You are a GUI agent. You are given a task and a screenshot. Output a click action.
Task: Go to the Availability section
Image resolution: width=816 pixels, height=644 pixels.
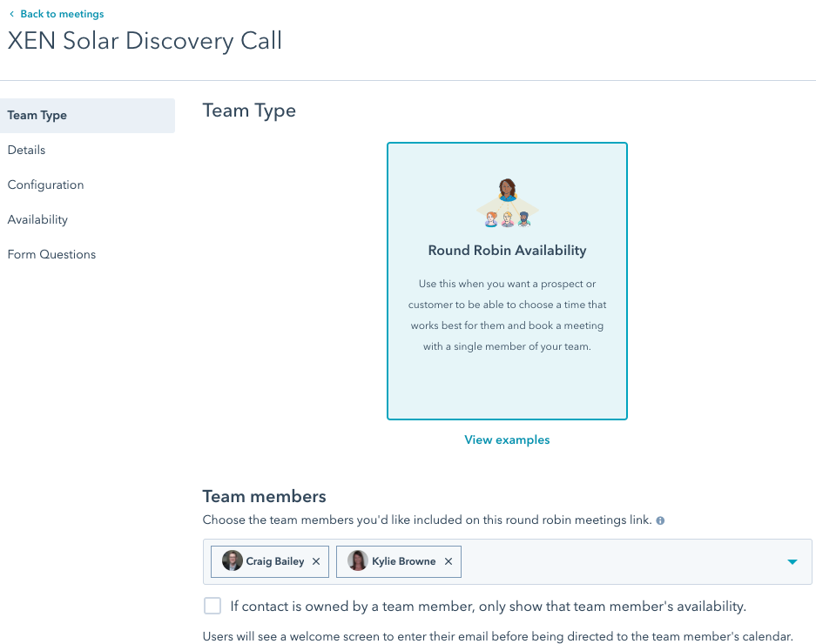point(37,220)
